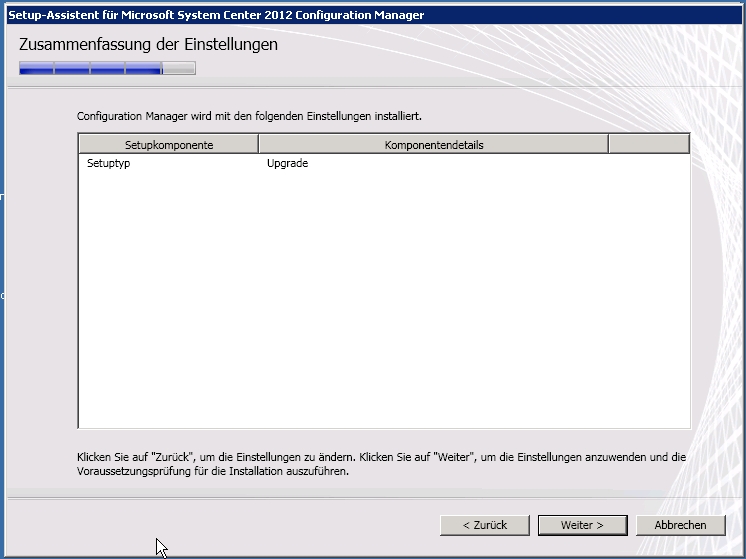Image resolution: width=746 pixels, height=559 pixels.
Task: Click the blank third column header
Action: [648, 145]
